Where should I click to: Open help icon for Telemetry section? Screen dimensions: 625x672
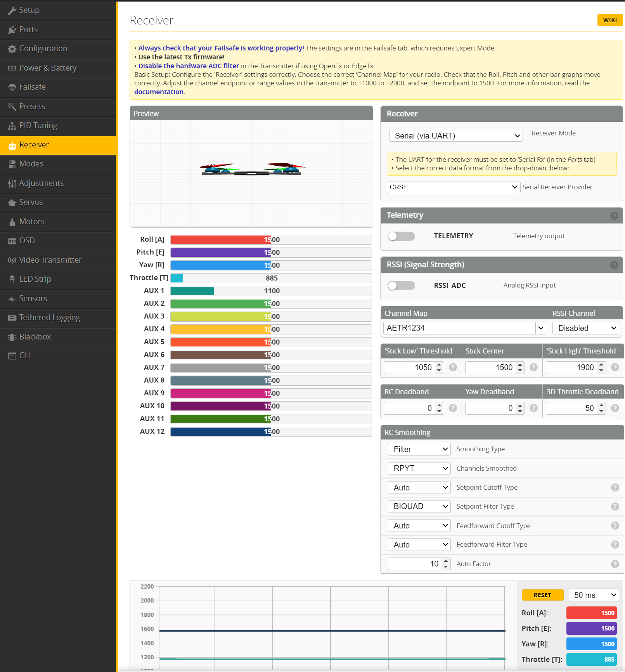click(614, 216)
